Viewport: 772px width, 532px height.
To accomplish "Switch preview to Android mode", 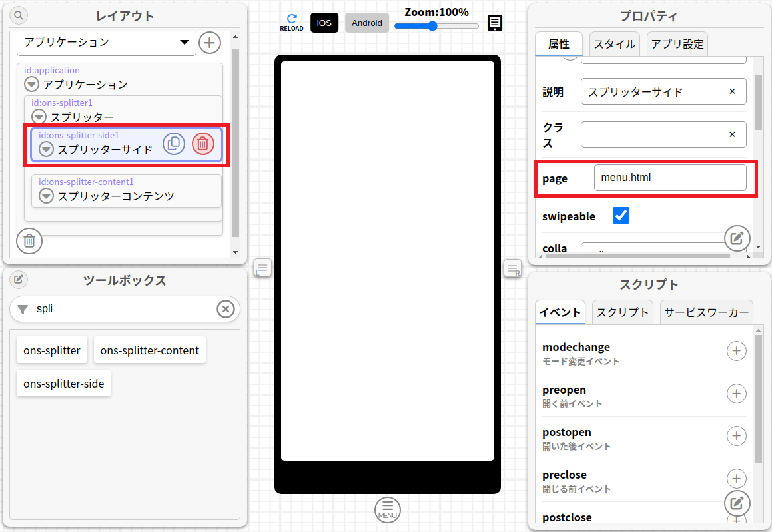I will 366,22.
